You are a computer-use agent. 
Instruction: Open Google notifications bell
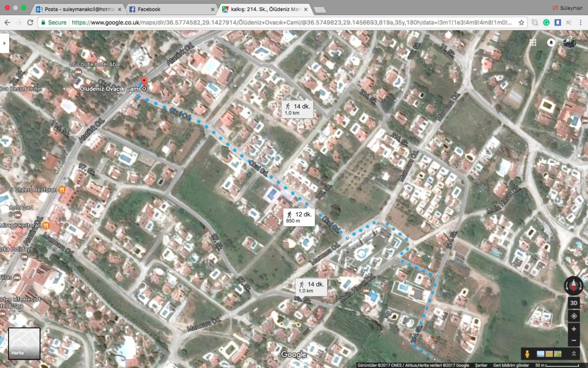coord(551,43)
